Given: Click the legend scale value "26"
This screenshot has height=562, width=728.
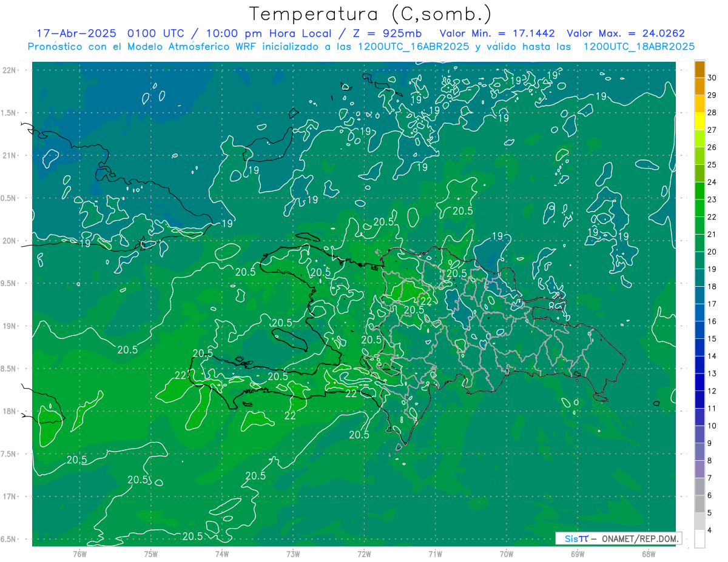Looking at the screenshot, I should pyautogui.click(x=712, y=147).
